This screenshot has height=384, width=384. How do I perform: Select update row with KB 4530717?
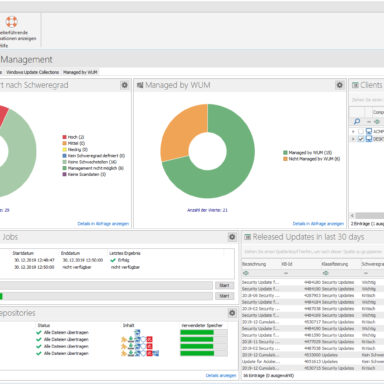(313, 322)
